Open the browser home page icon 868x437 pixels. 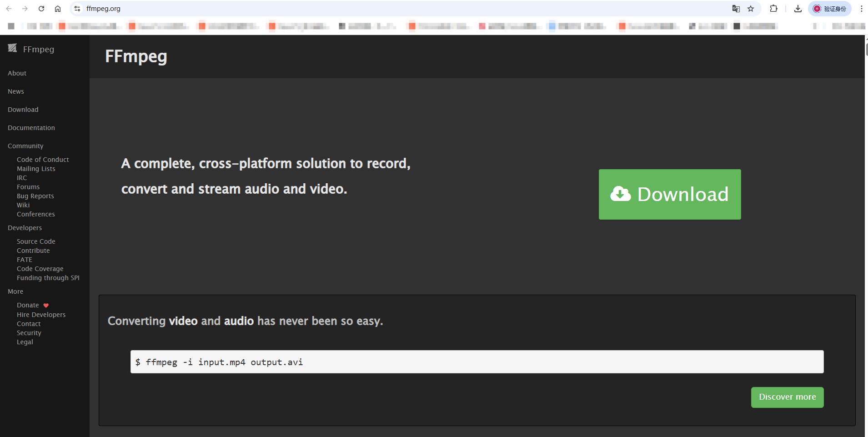[58, 9]
